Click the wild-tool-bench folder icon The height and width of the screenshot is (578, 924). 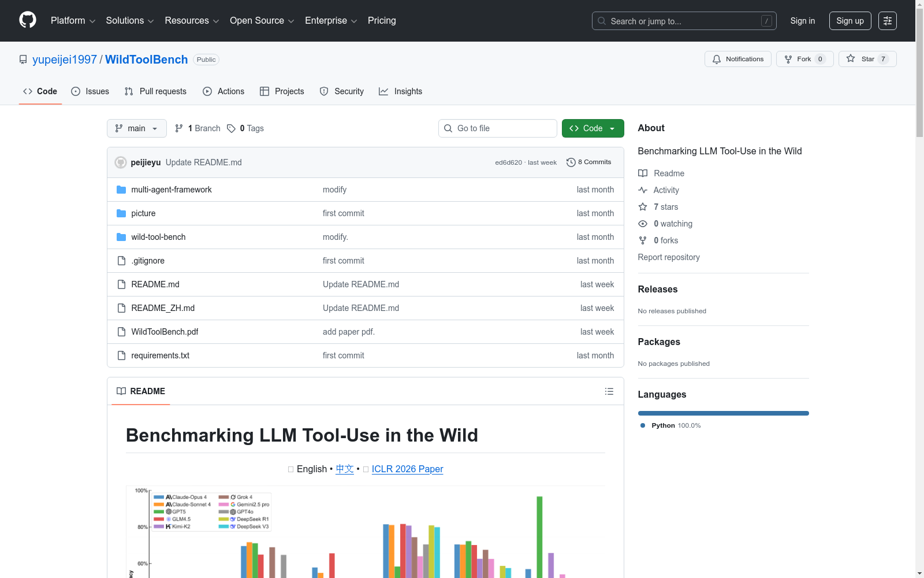click(x=121, y=237)
